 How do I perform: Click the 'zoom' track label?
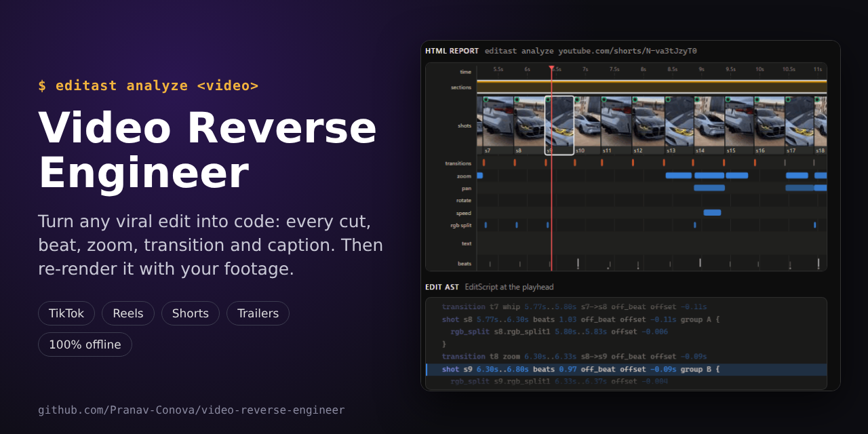click(464, 176)
